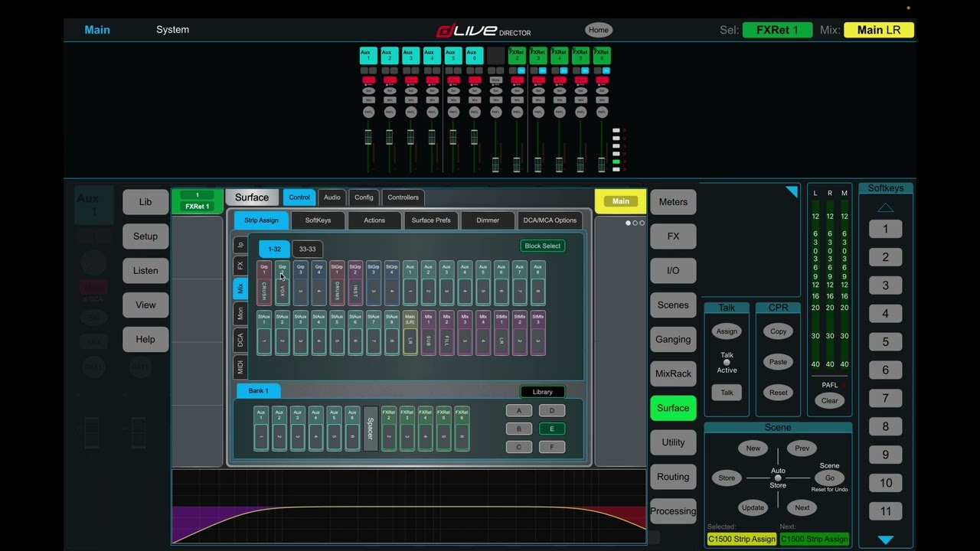
Task: Click the Softkeys page up arrow
Action: [885, 208]
